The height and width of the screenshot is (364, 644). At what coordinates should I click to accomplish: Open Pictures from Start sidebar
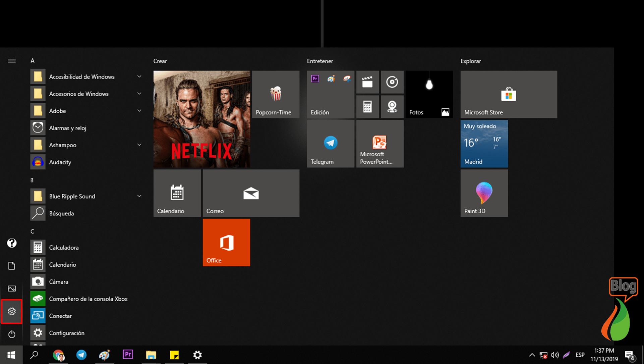[12, 289]
